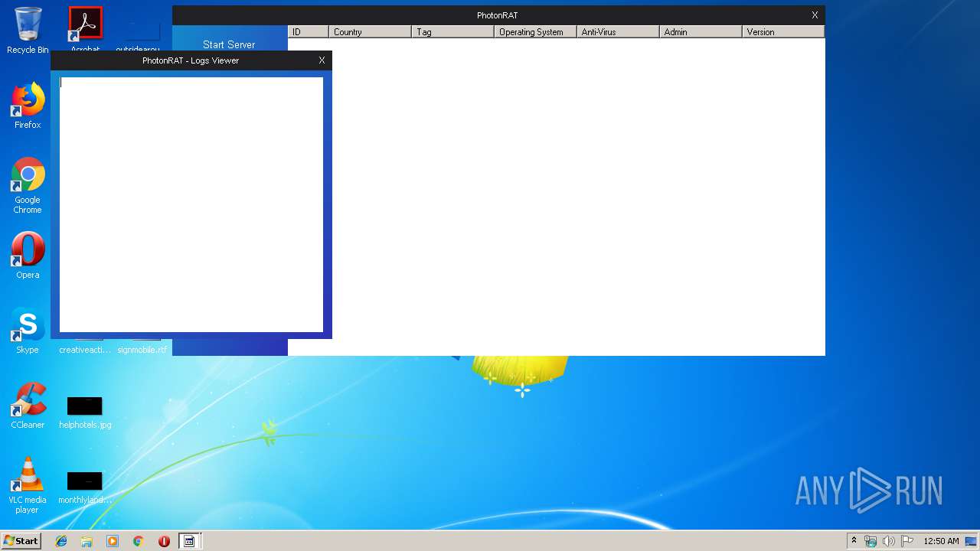980x551 pixels.
Task: Launch Internet Explorer from taskbar
Action: coord(61,541)
